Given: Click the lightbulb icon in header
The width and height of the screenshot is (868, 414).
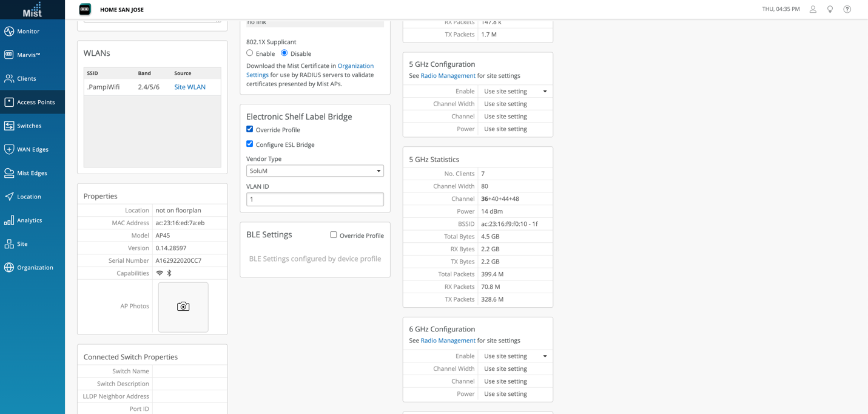Looking at the screenshot, I should point(830,9).
